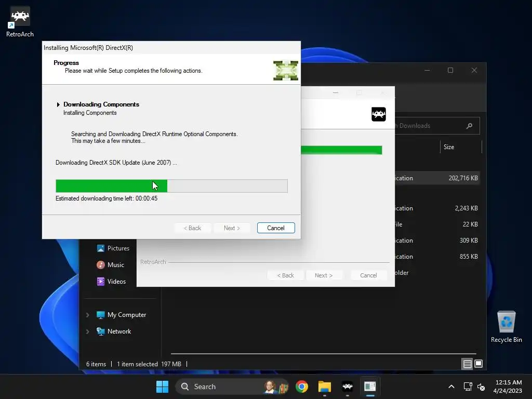Open the Windows Start menu
Screen dimensions: 532x399
(x=162, y=387)
